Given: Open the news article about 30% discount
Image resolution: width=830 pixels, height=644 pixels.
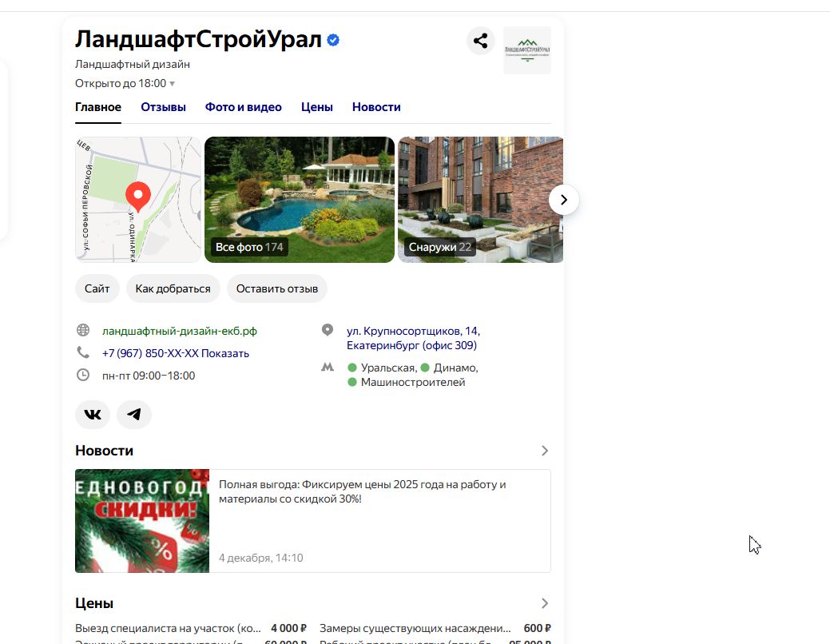Looking at the screenshot, I should click(362, 491).
